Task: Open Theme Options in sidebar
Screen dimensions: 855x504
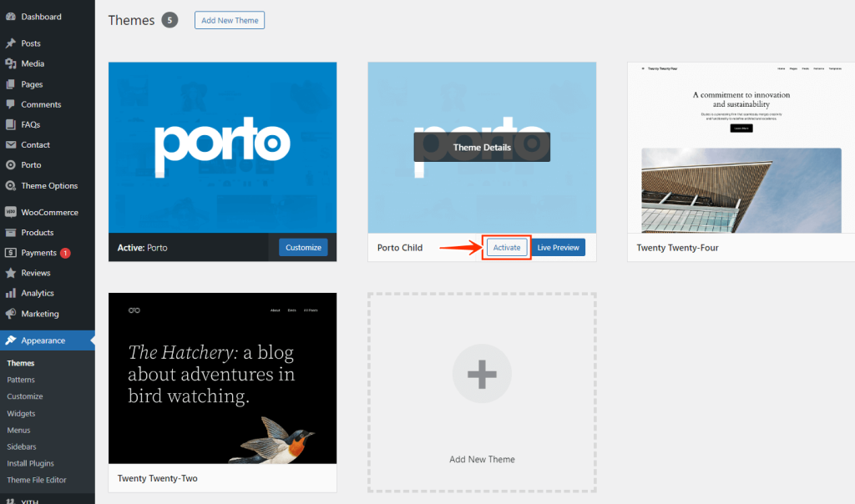Action: coord(48,186)
